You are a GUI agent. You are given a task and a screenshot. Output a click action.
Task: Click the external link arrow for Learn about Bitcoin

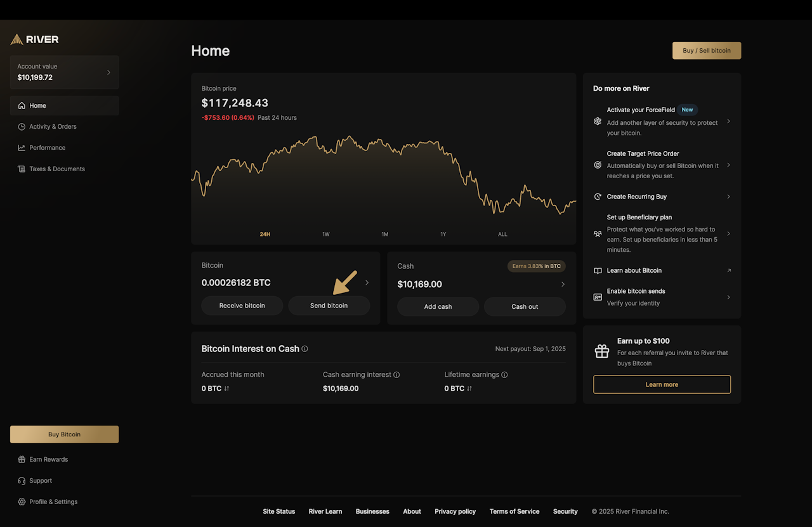pyautogui.click(x=728, y=270)
